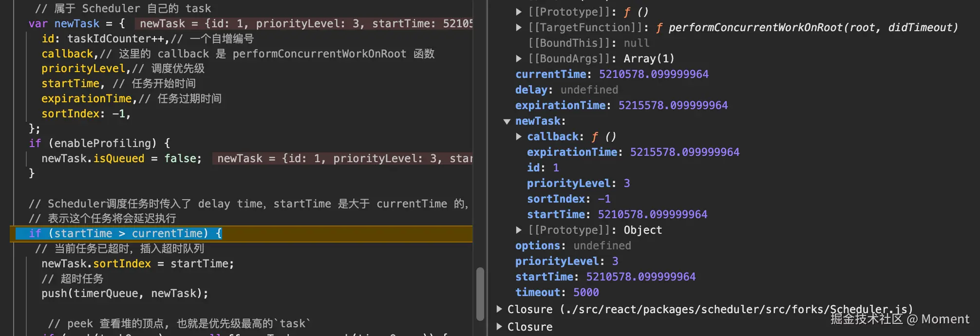Click the callback code line
Screen dimensions: 980x336
[x=238, y=54]
